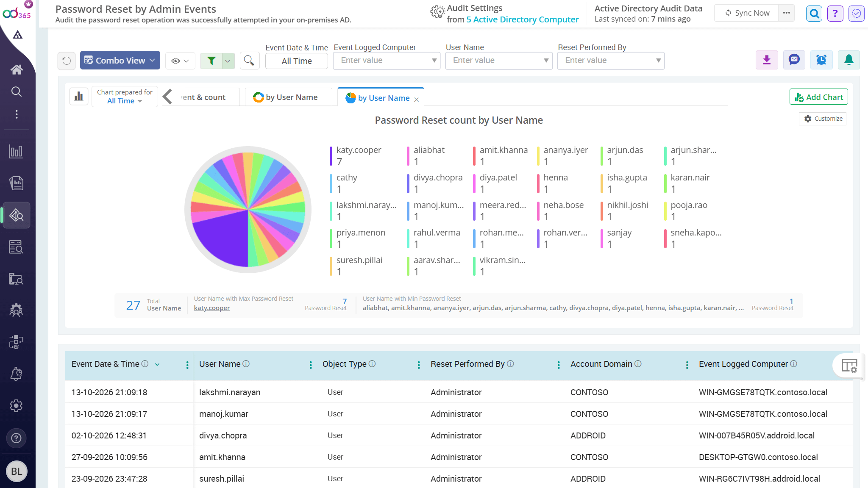This screenshot has height=488, width=868.
Task: Open the Home icon in sidebar
Action: (17, 69)
